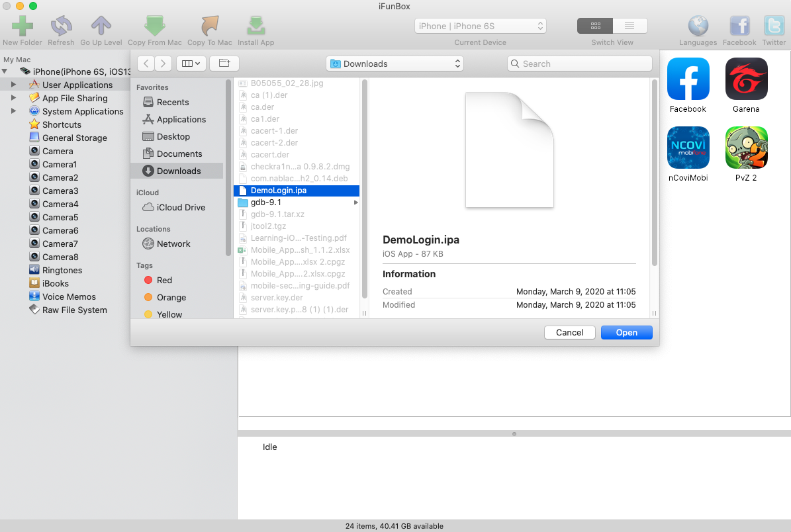Select Documents in Favorites sidebar
This screenshot has height=532, width=791.
177,154
